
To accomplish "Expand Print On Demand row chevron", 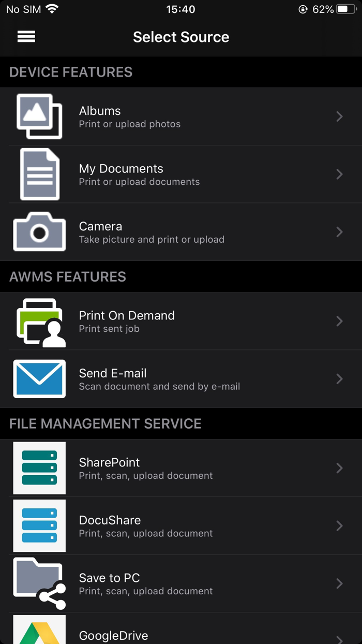I will 339,321.
